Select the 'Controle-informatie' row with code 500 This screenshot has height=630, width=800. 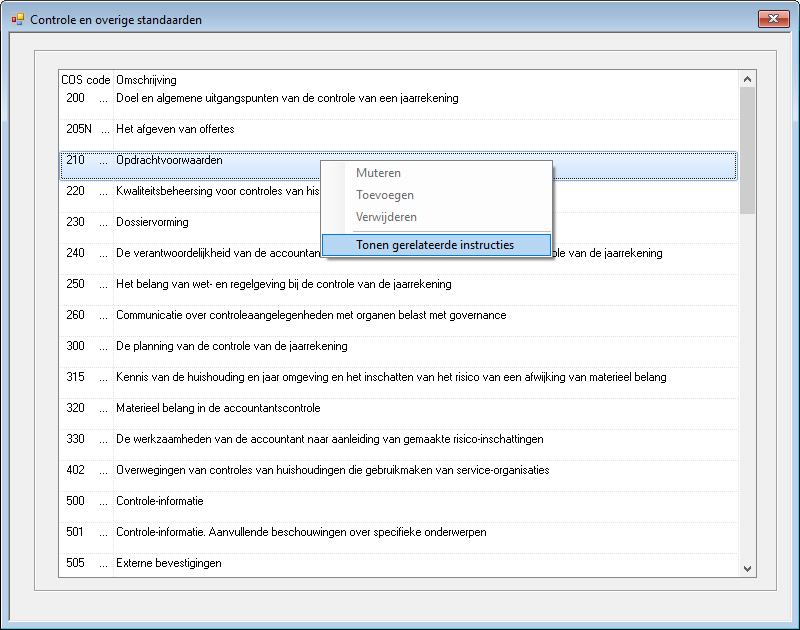pos(398,507)
